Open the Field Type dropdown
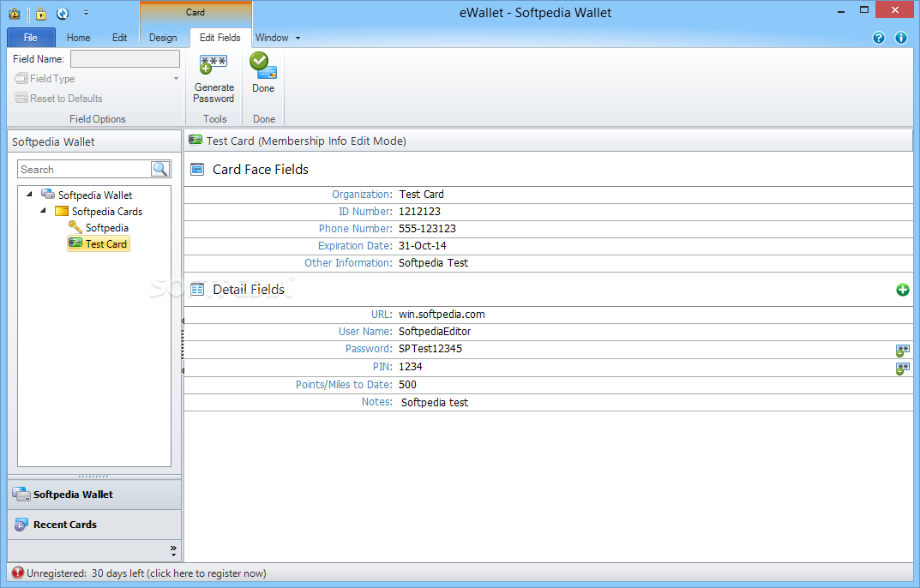This screenshot has height=588, width=920. (97, 79)
